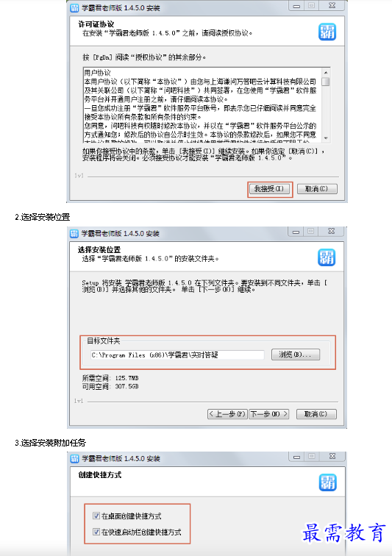Click inside the 用户协议 text area
The image size is (392, 556).
point(202,105)
